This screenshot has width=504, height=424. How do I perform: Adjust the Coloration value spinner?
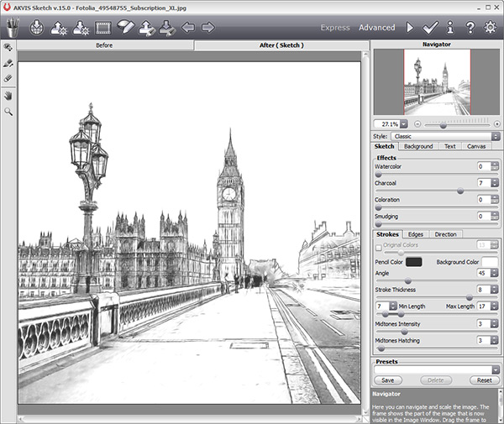point(495,200)
